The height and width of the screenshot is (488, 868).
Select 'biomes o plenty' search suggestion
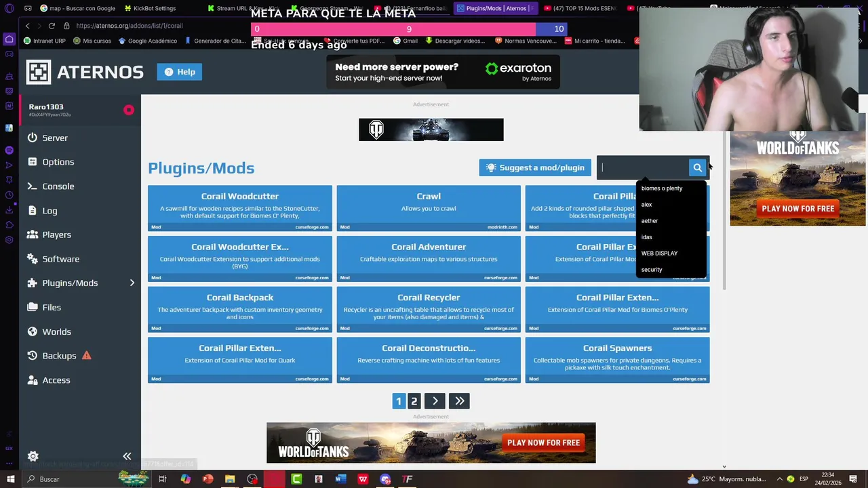(662, 188)
